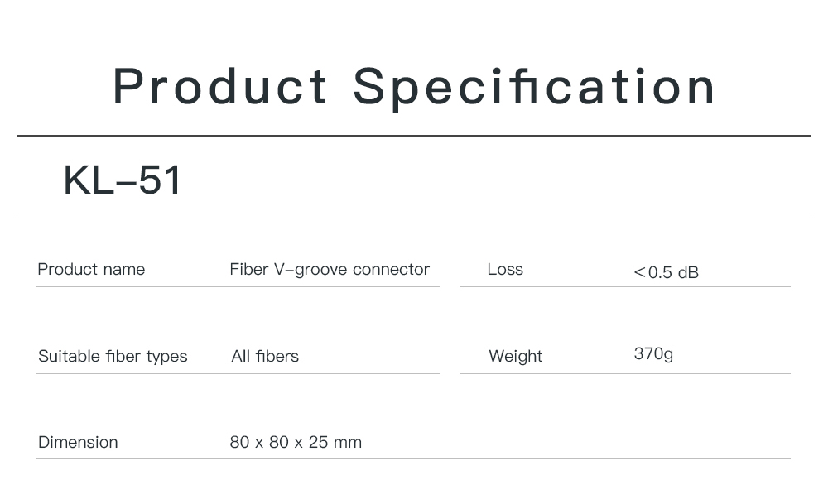This screenshot has height=504, width=828.
Task: Click the word "Product" in the main heading
Action: pyautogui.click(x=219, y=86)
